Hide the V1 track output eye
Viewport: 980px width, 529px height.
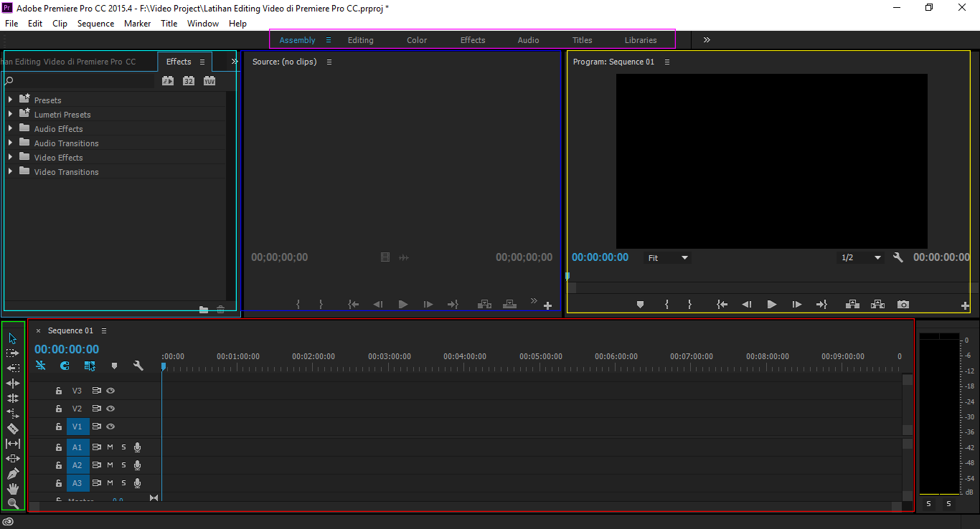(x=110, y=426)
